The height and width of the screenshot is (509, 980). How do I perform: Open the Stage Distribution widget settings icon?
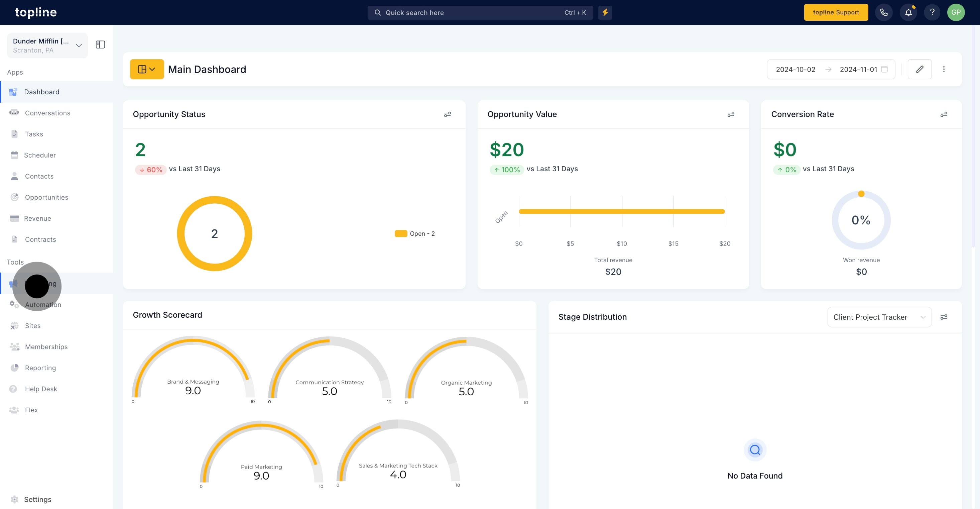(944, 317)
